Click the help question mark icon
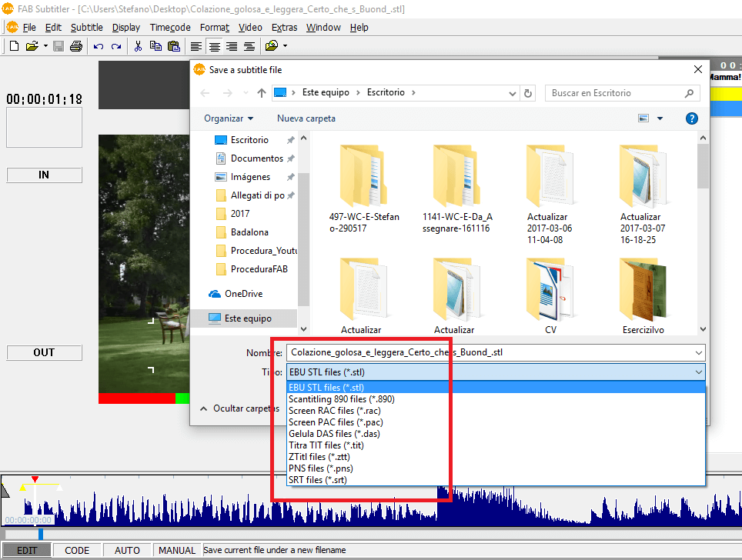The height and width of the screenshot is (560, 742). click(691, 118)
